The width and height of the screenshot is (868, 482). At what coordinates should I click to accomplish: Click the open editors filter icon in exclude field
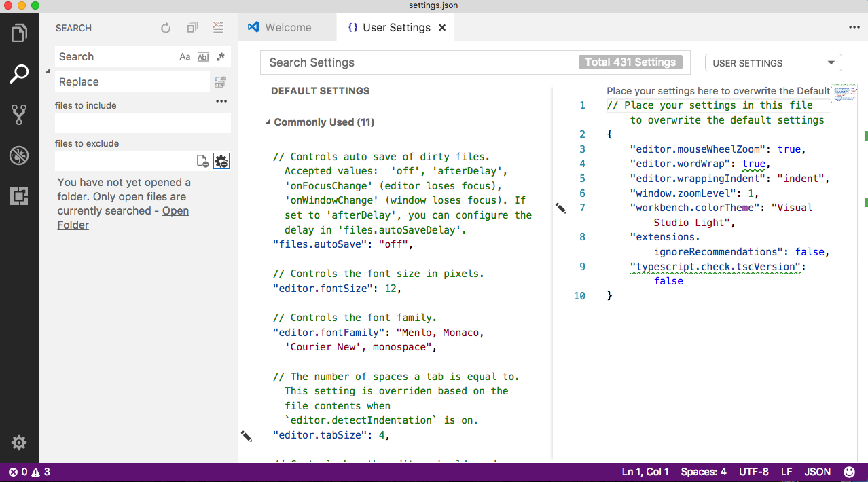point(202,161)
